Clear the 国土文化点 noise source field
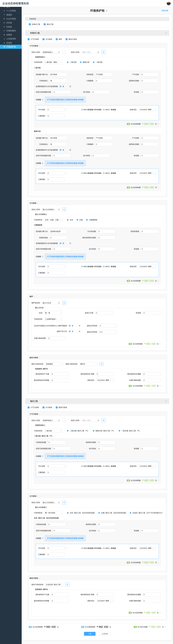The height and width of the screenshot is (644, 173). (x=59, y=303)
